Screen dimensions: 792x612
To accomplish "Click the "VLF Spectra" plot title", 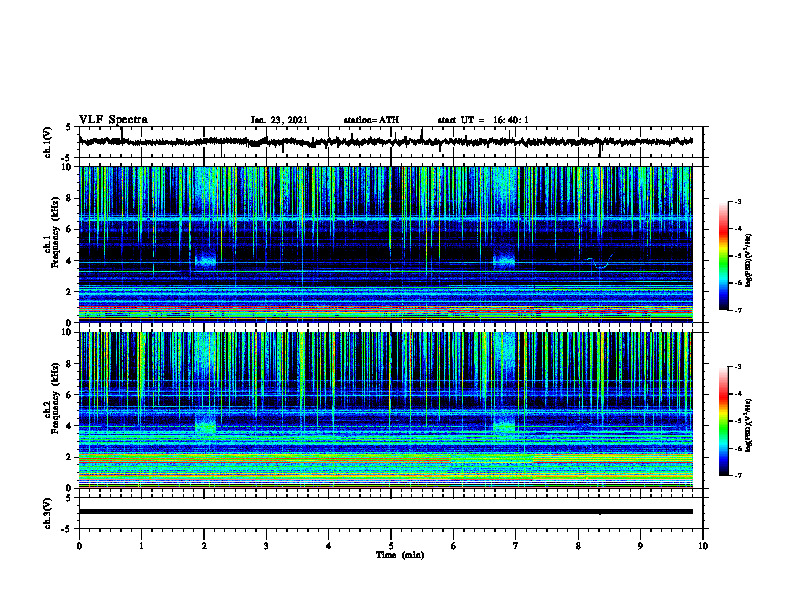I will (113, 120).
